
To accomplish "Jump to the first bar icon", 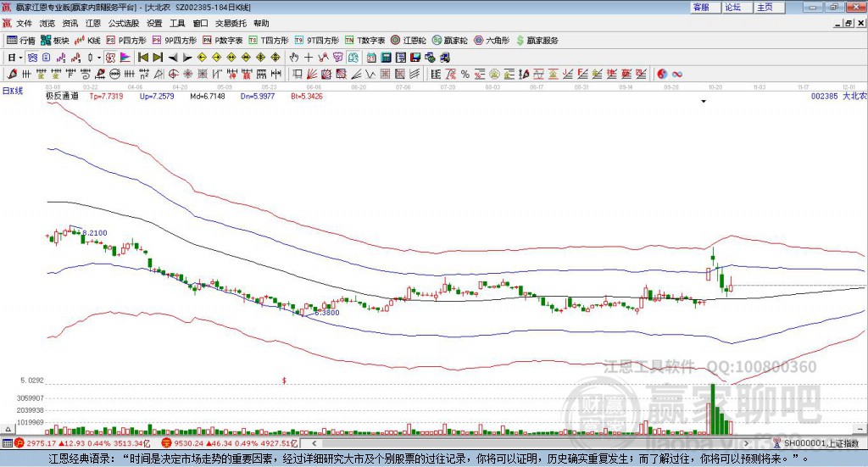I will pyautogui.click(x=142, y=58).
